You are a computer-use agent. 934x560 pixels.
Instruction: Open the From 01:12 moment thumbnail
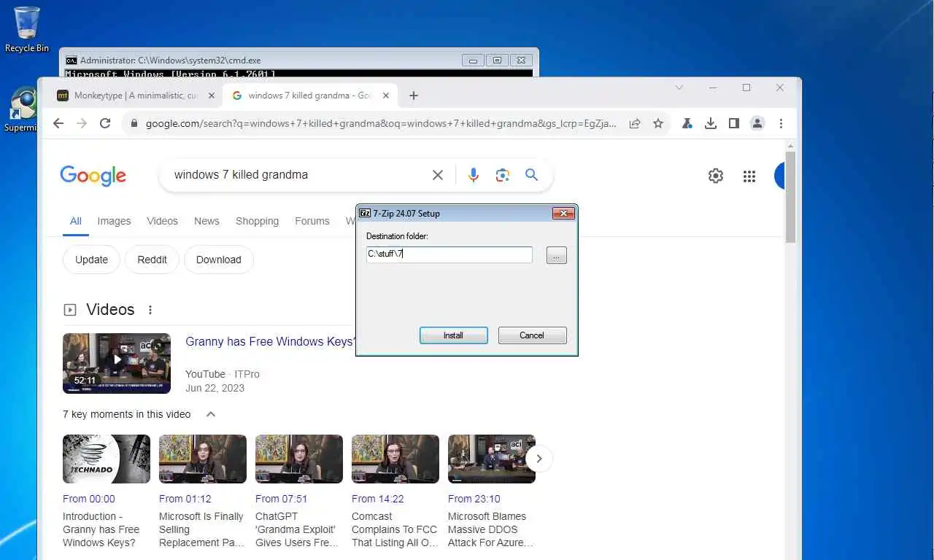pos(203,459)
